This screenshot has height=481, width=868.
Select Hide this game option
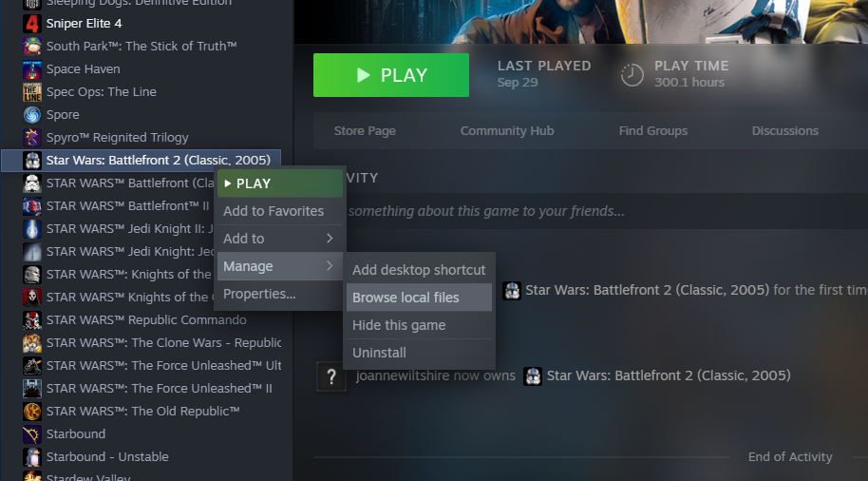[x=419, y=325]
